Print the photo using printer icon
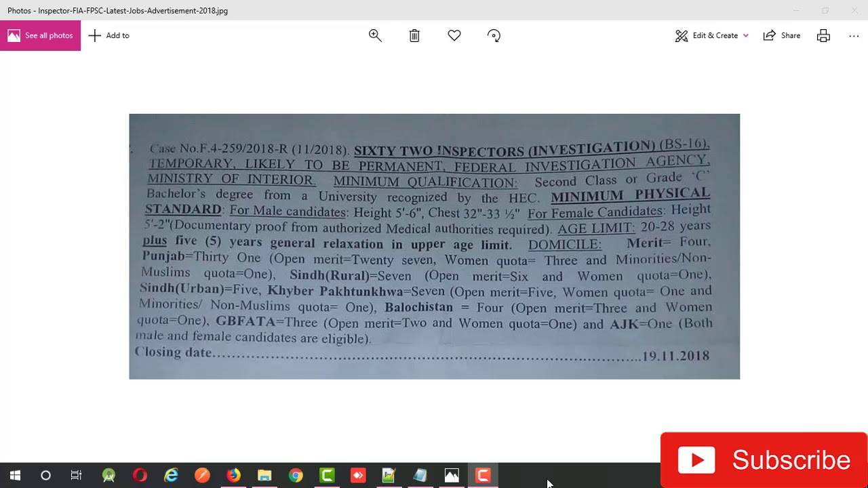This screenshot has height=488, width=868. pos(823,36)
